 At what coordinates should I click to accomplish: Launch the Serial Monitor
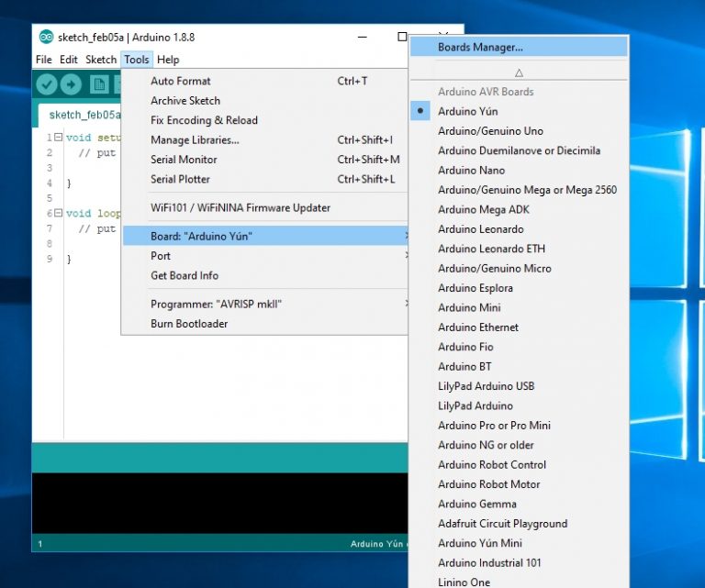184,160
